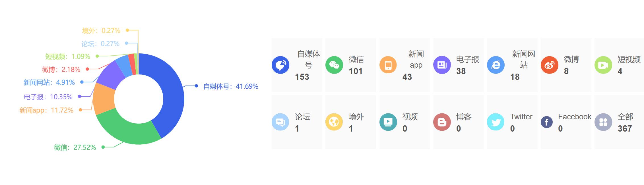Select the green 微信 chat icon

click(x=334, y=65)
